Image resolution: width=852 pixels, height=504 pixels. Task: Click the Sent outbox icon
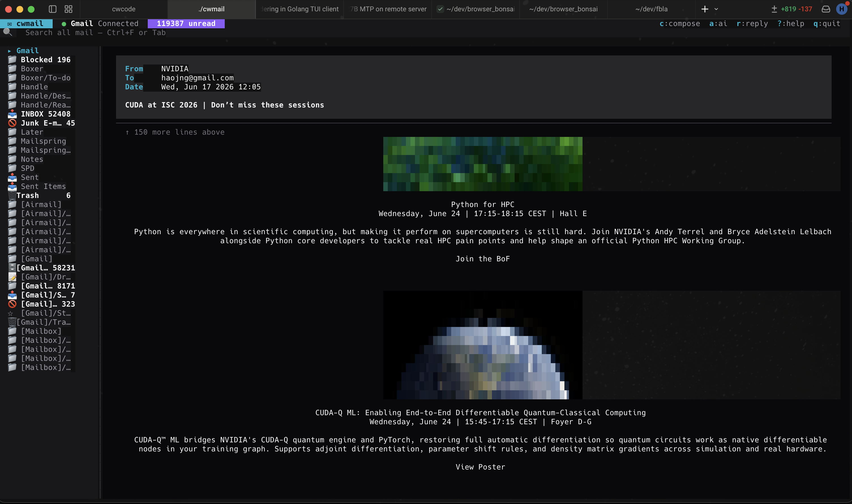coord(12,177)
